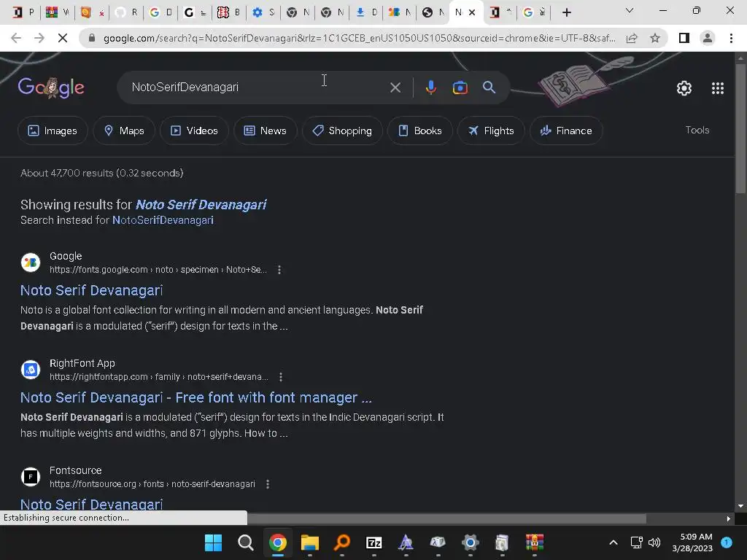The width and height of the screenshot is (747, 560).
Task: Filter results by Images
Action: pyautogui.click(x=53, y=131)
